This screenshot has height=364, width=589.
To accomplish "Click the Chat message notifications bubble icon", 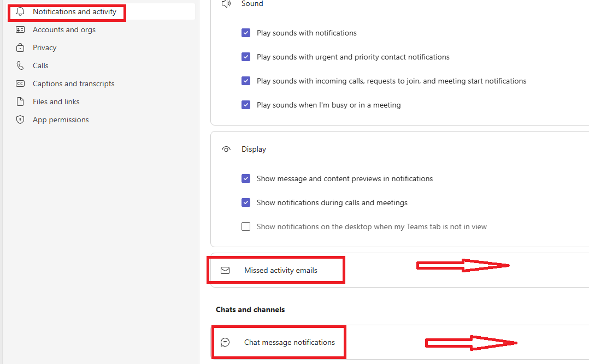I will click(225, 342).
